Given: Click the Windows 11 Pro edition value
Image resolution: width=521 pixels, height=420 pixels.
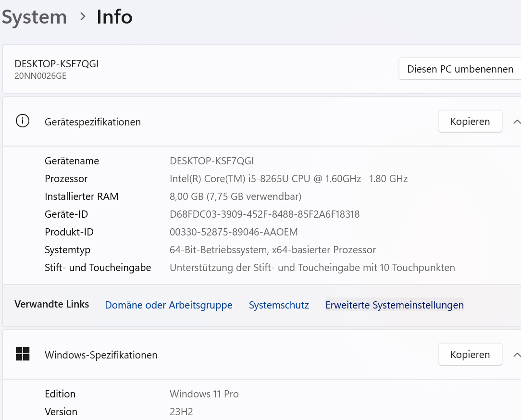Looking at the screenshot, I should click(x=204, y=394).
